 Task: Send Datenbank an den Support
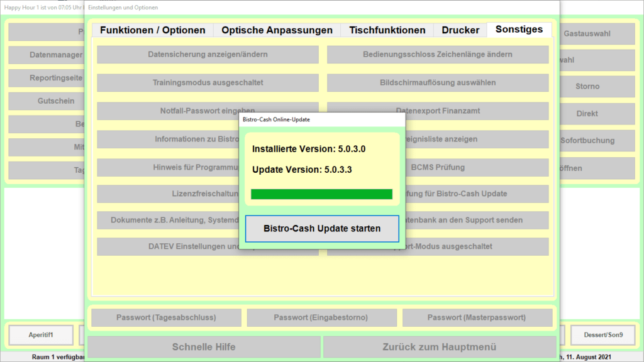(x=477, y=220)
